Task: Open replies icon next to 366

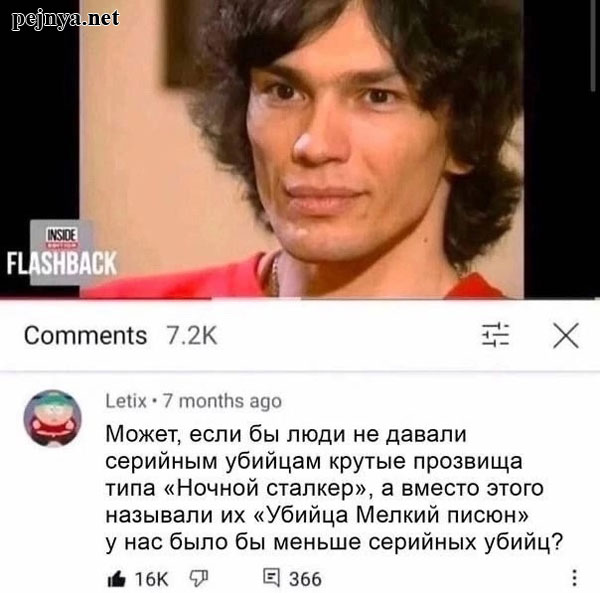Action: pyautogui.click(x=271, y=578)
